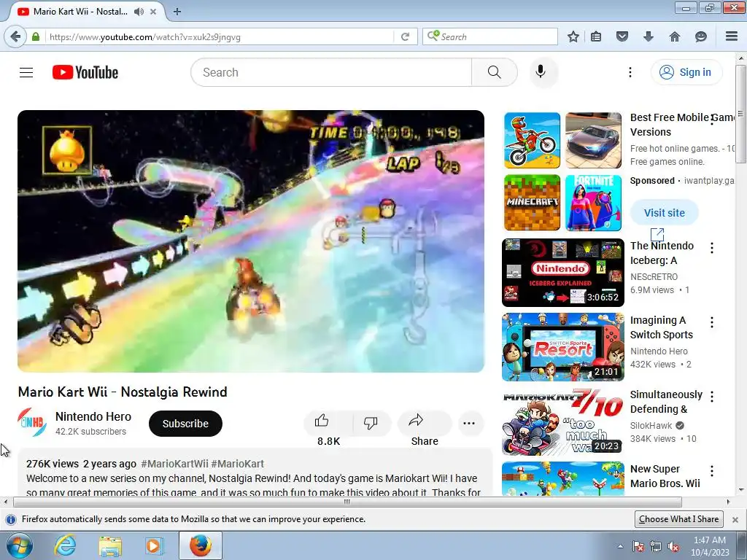Open more actions ellipsis under video
This screenshot has width=747, height=560.
point(469,424)
